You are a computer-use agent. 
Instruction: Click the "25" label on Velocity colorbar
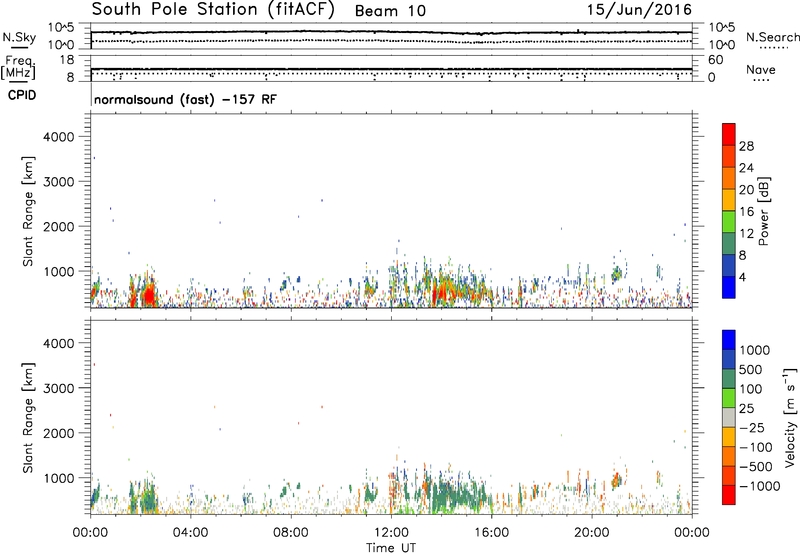coord(746,408)
